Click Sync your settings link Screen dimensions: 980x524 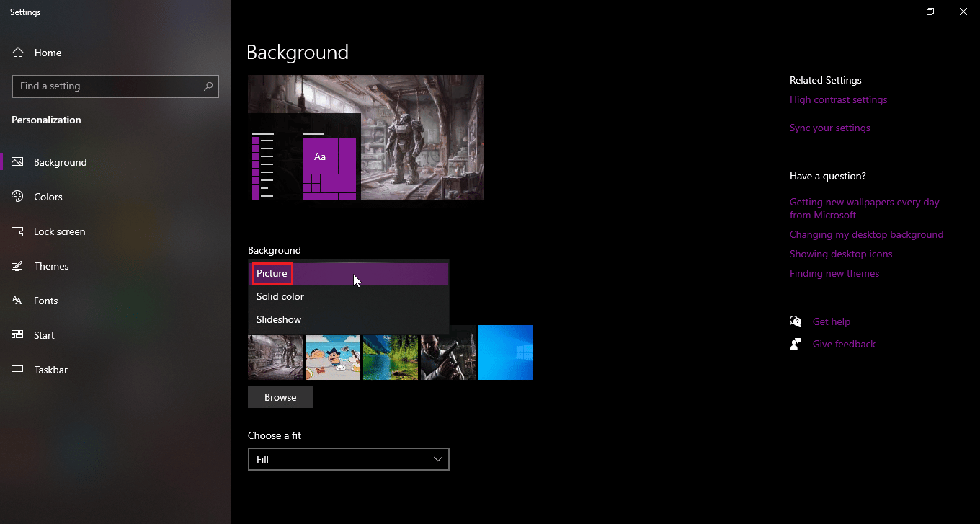tap(829, 128)
